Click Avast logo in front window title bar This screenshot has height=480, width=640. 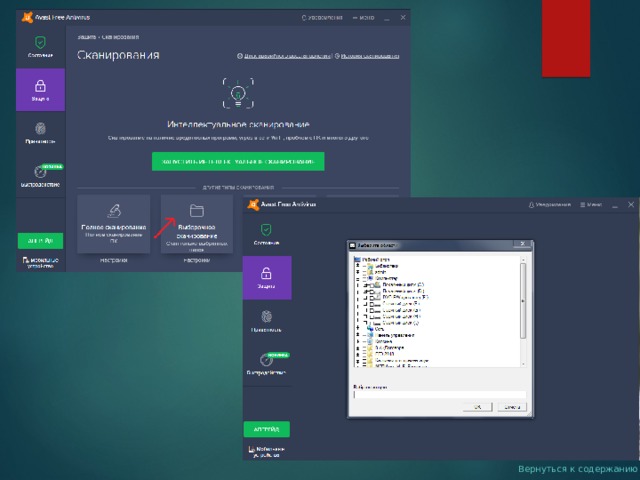253,204
